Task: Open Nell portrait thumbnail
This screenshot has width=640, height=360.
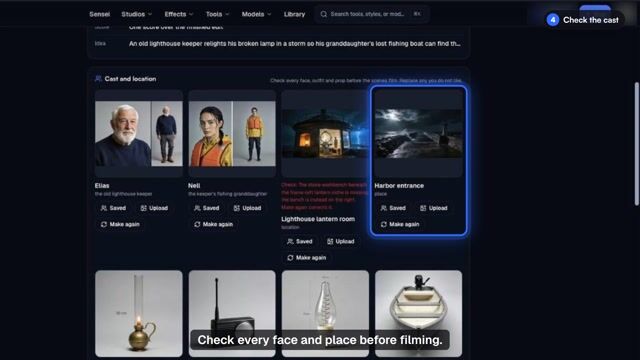Action: coord(232,133)
